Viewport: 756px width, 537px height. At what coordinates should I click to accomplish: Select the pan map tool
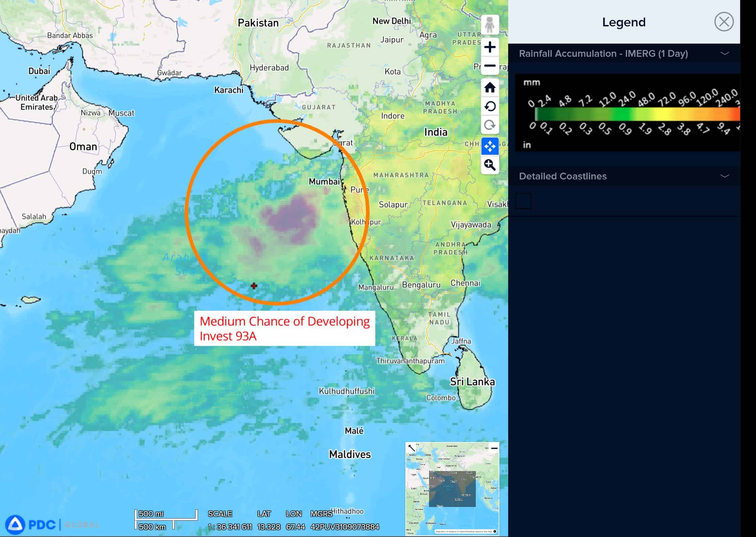[490, 146]
